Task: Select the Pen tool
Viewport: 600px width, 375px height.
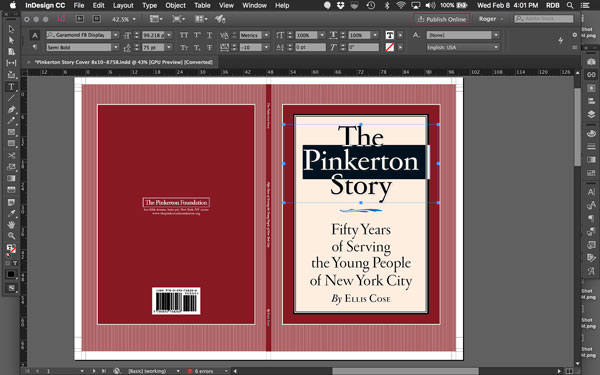Action: pos(11,109)
